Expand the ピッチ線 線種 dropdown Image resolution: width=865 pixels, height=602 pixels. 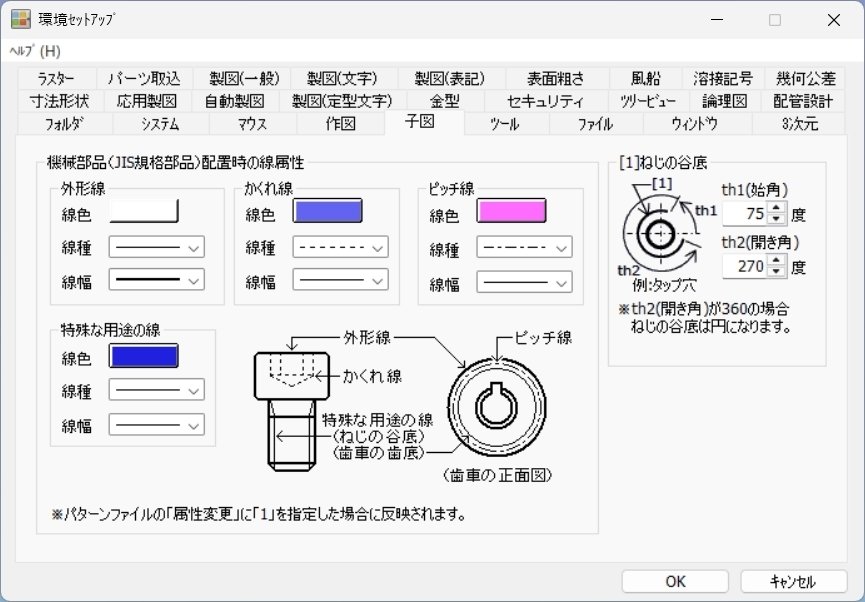[x=524, y=248]
